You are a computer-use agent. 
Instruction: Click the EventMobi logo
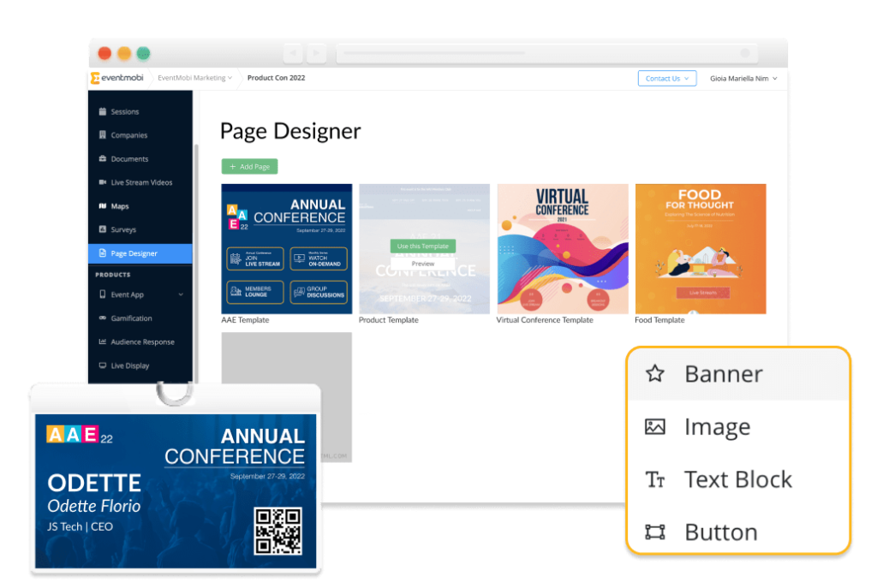pyautogui.click(x=118, y=77)
